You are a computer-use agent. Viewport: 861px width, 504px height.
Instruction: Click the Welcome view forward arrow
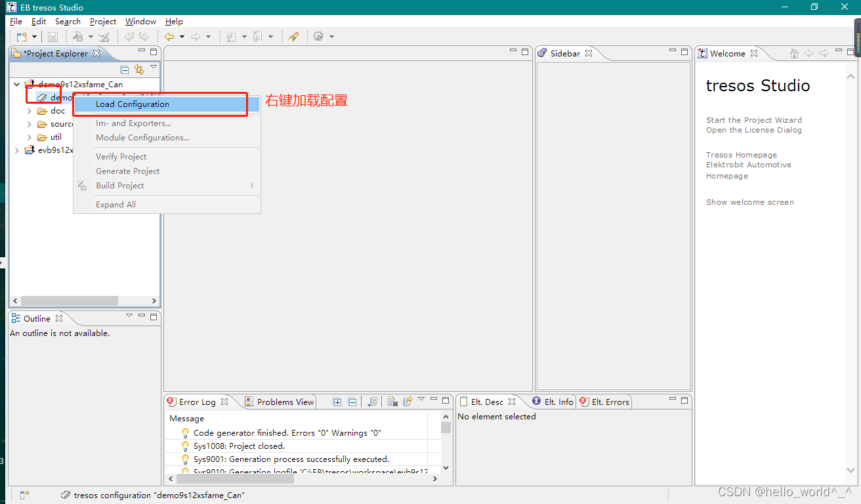pyautogui.click(x=824, y=53)
